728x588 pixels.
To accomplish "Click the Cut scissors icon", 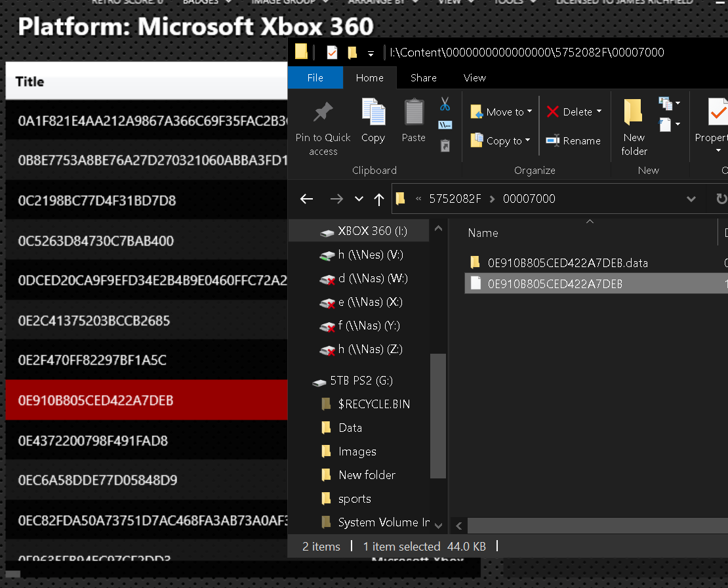I will [x=445, y=104].
